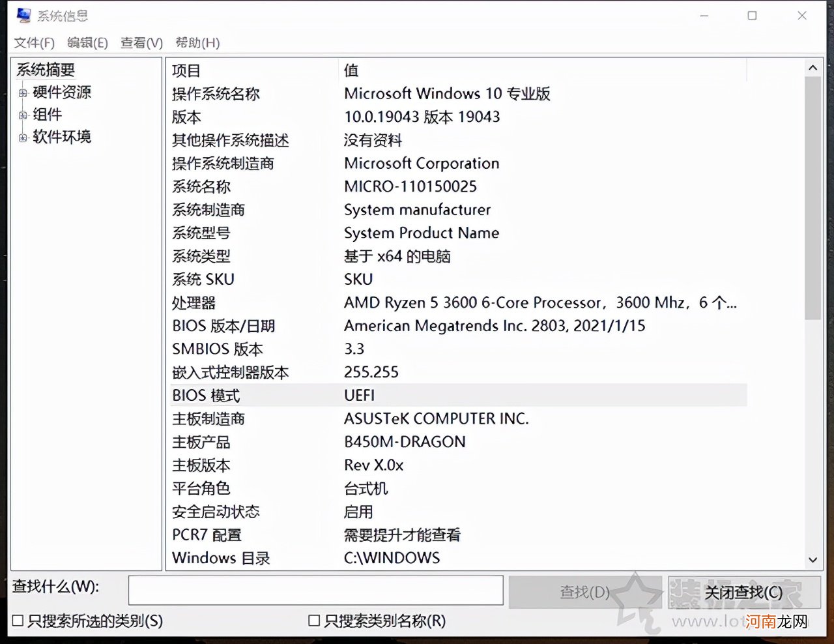Image resolution: width=834 pixels, height=644 pixels.
Task: Click the scrollbar down arrow
Action: 812,560
